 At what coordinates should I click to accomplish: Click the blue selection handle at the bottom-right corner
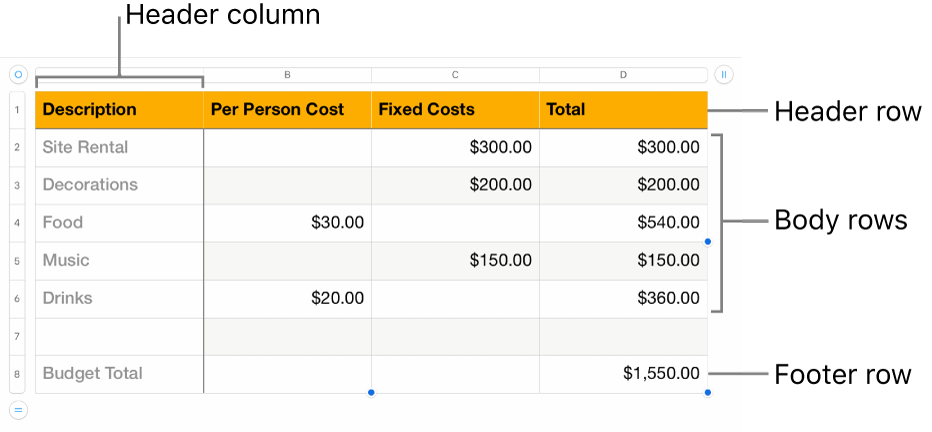pos(708,392)
